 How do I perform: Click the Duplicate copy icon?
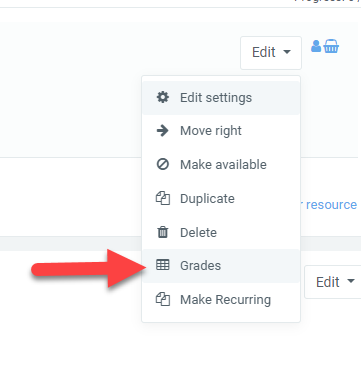(163, 199)
